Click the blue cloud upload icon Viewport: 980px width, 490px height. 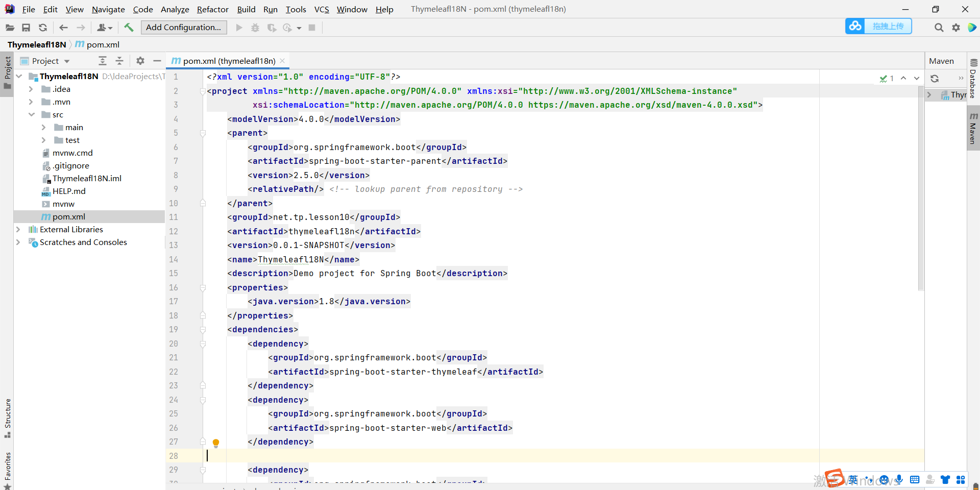pos(855,26)
